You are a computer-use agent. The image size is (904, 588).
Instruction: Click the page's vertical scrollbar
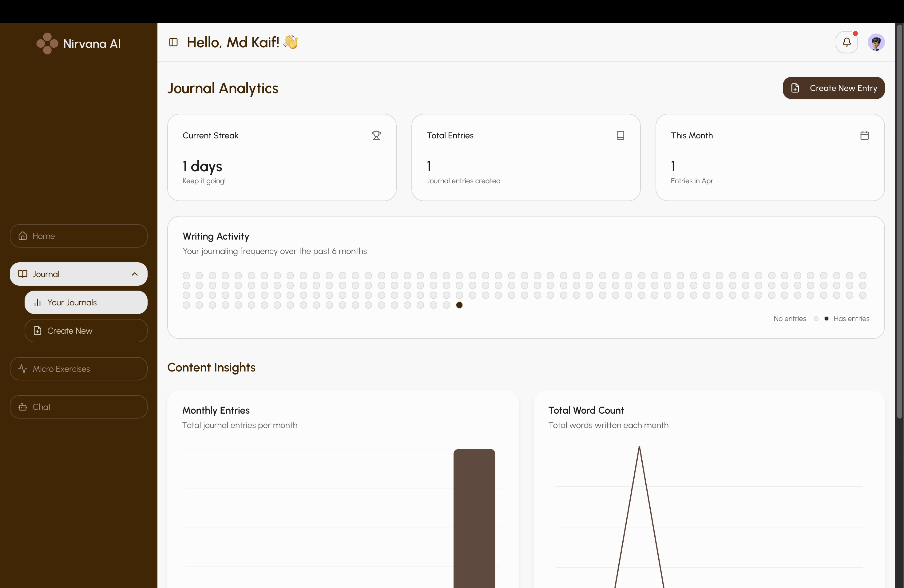[899, 220]
